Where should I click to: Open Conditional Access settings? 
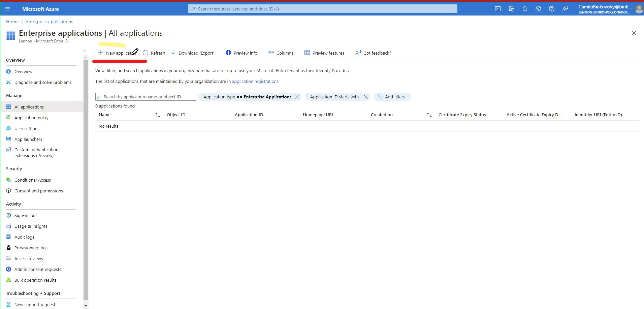(32, 180)
